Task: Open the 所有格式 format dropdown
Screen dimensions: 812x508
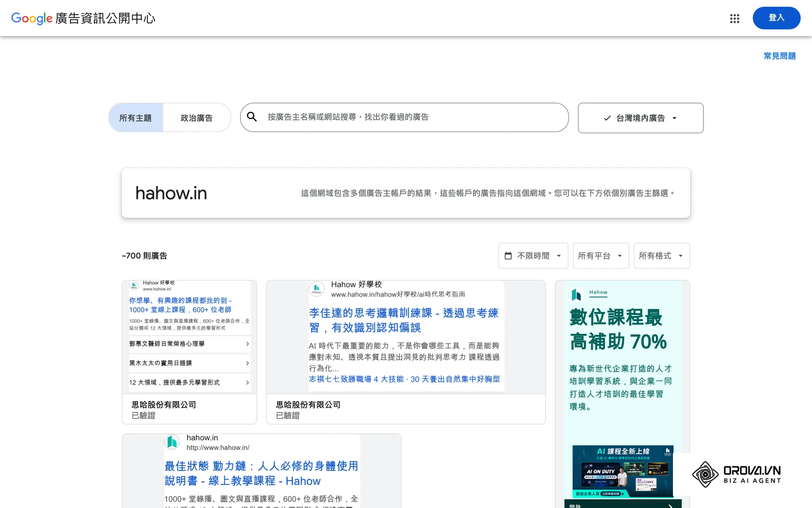Action: (661, 256)
